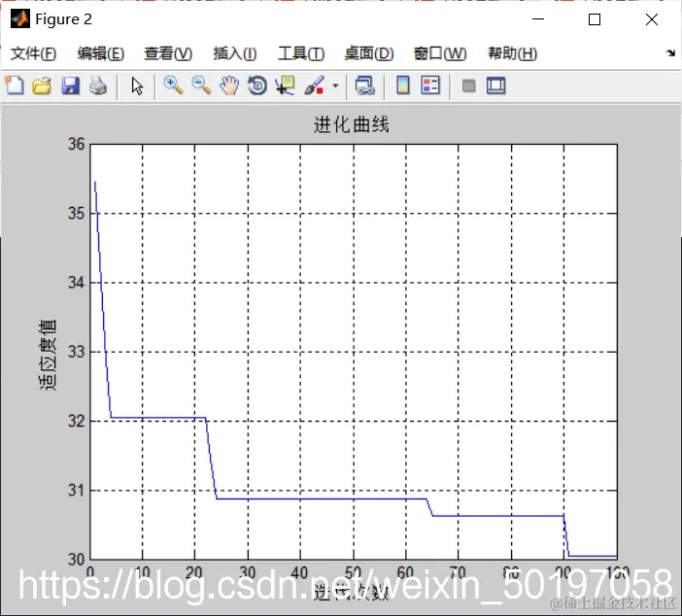This screenshot has width=682, height=616.
Task: Close the Figure 2 window
Action: [652, 19]
